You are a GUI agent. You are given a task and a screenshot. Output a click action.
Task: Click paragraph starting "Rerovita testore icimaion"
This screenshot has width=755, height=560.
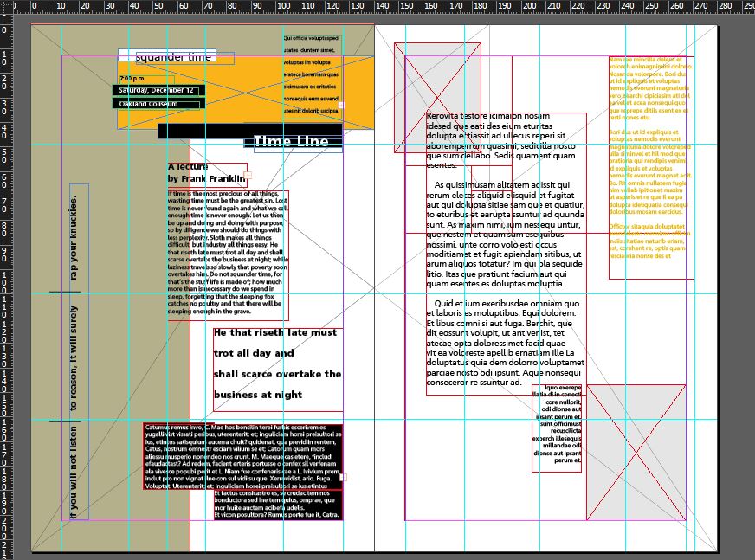point(500,140)
